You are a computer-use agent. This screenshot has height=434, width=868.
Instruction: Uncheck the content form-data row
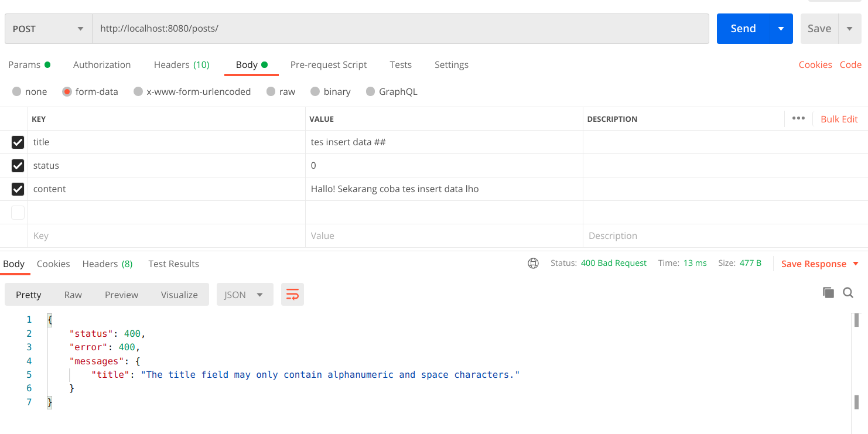(x=18, y=189)
